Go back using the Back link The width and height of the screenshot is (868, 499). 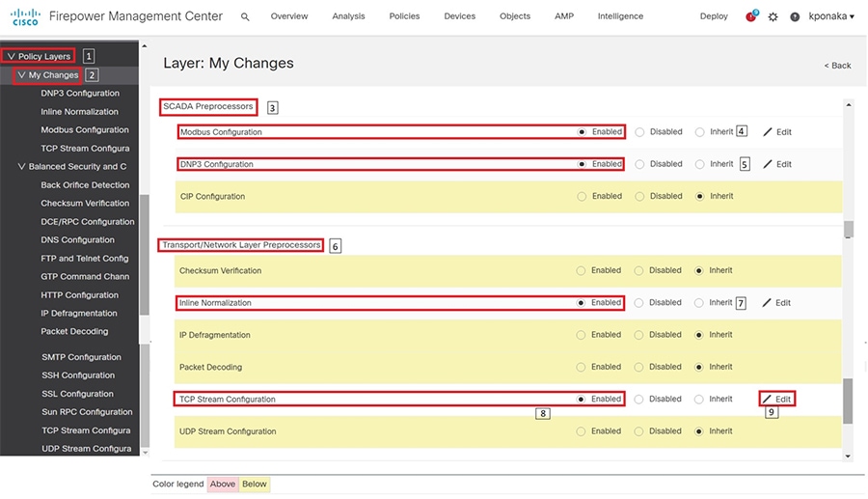[x=837, y=66]
